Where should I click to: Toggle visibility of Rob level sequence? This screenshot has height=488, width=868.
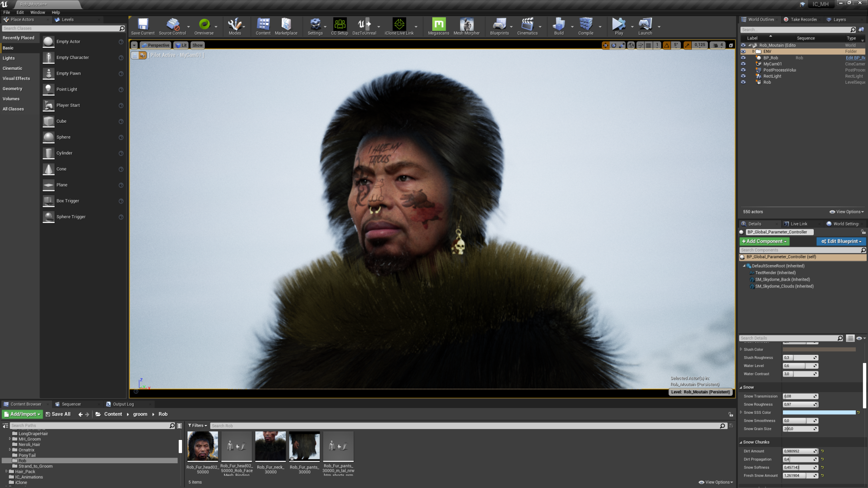tap(743, 82)
